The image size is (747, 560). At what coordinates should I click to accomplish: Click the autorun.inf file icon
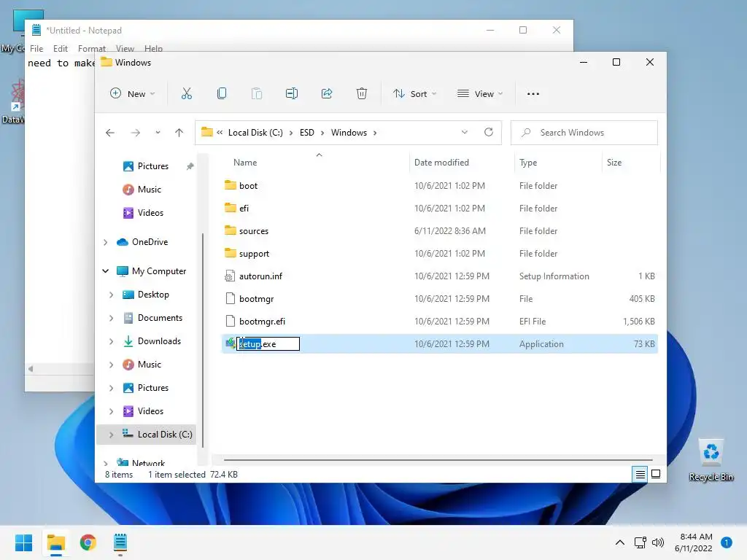point(230,276)
